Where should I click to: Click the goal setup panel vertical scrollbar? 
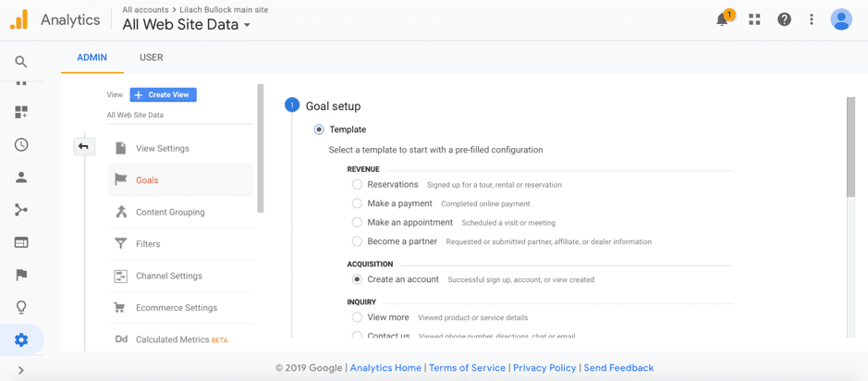[850, 148]
